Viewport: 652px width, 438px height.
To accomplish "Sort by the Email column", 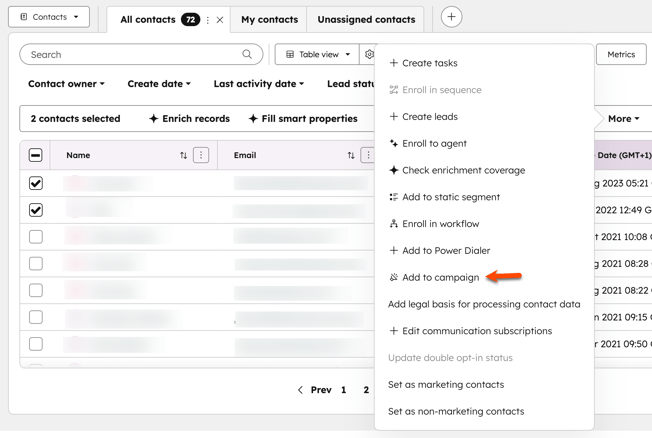I will (351, 155).
